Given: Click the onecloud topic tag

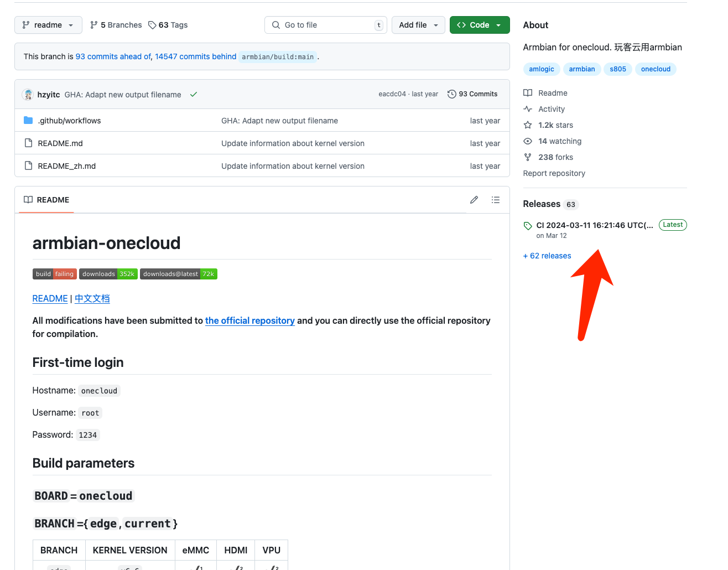Looking at the screenshot, I should pyautogui.click(x=656, y=69).
